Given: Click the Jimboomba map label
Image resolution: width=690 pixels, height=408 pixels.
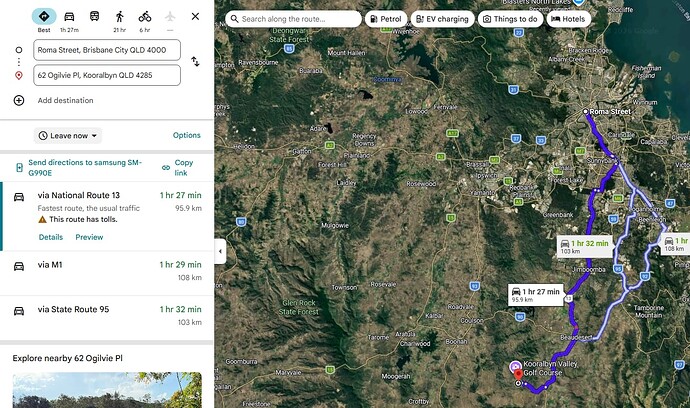Looking at the screenshot, I should click(x=589, y=269).
